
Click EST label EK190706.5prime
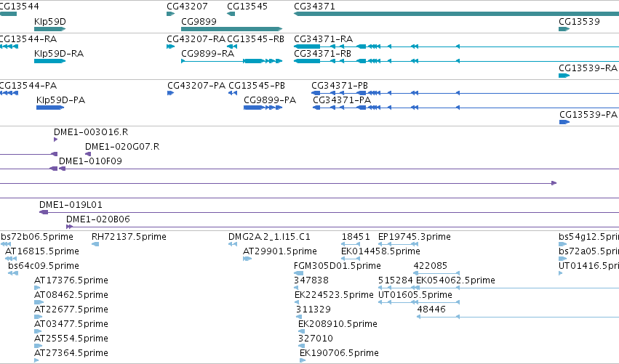click(339, 353)
